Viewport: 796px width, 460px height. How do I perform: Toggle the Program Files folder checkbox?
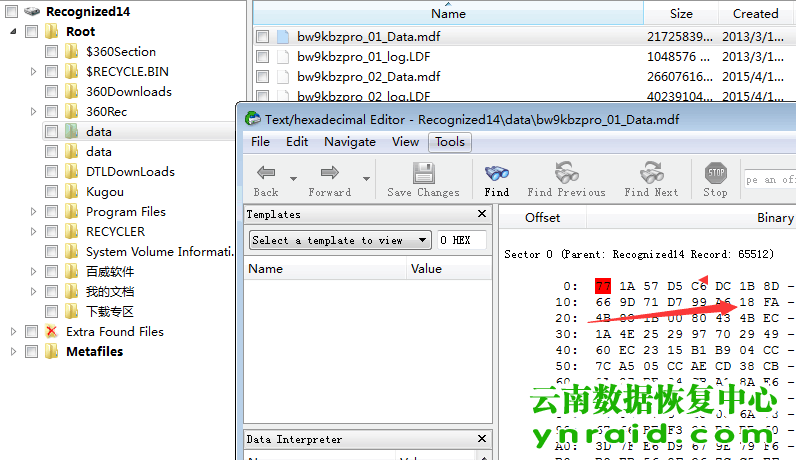51,212
